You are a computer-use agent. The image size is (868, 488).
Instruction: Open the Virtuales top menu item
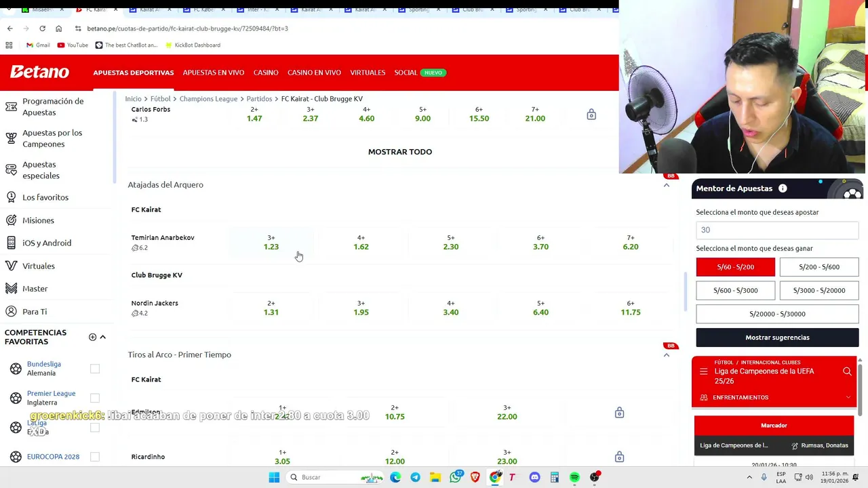click(368, 73)
